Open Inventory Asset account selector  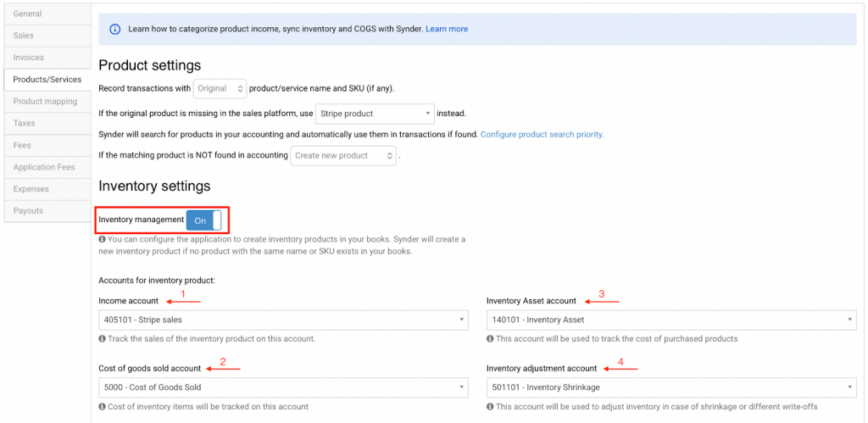tap(670, 320)
